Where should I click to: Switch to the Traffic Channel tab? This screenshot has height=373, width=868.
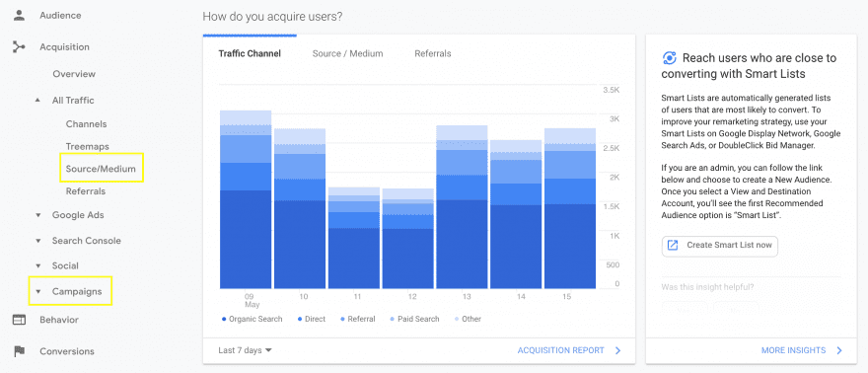coord(250,53)
